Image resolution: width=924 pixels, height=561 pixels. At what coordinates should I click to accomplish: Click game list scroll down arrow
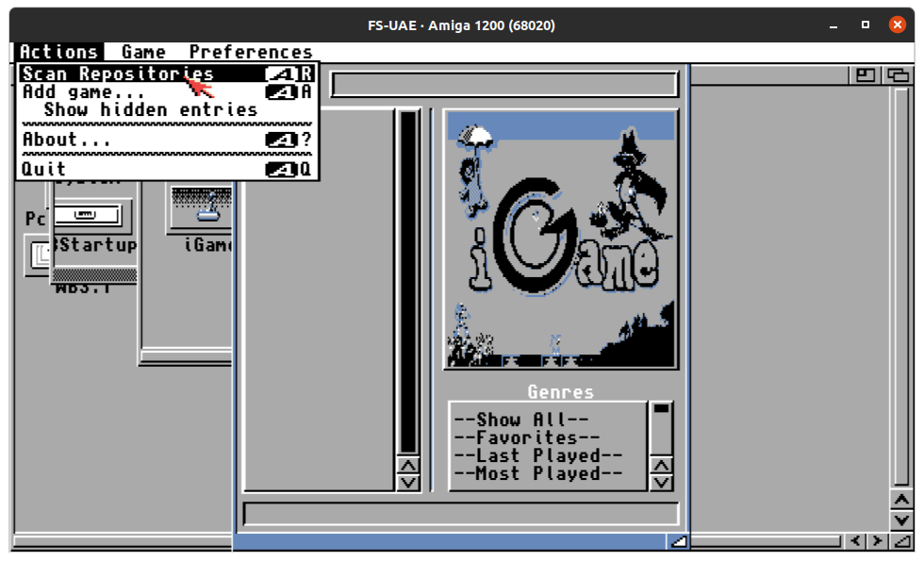408,483
